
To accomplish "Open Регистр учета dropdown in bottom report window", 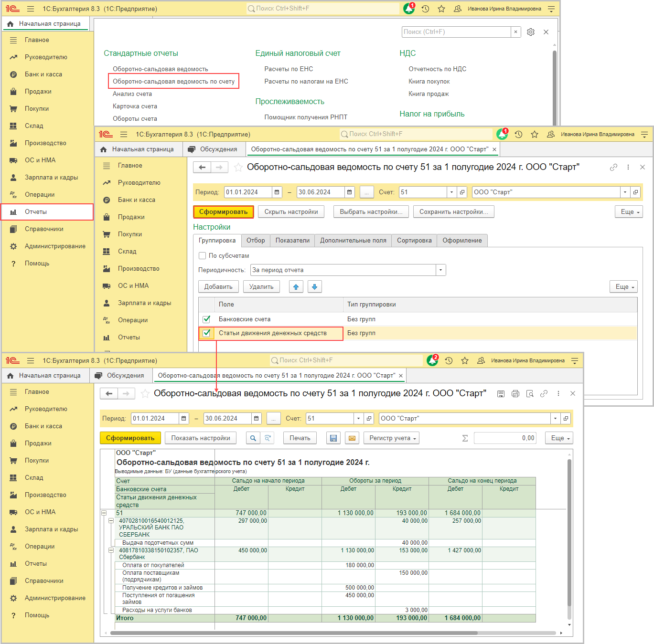I will (x=391, y=438).
